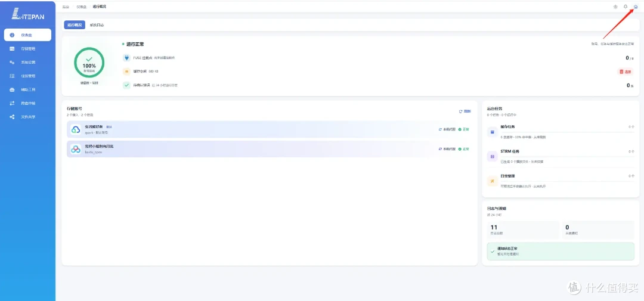Screen dimensions: 644x301
Task: Click the red 清理 cleanup button
Action: [x=625, y=72]
